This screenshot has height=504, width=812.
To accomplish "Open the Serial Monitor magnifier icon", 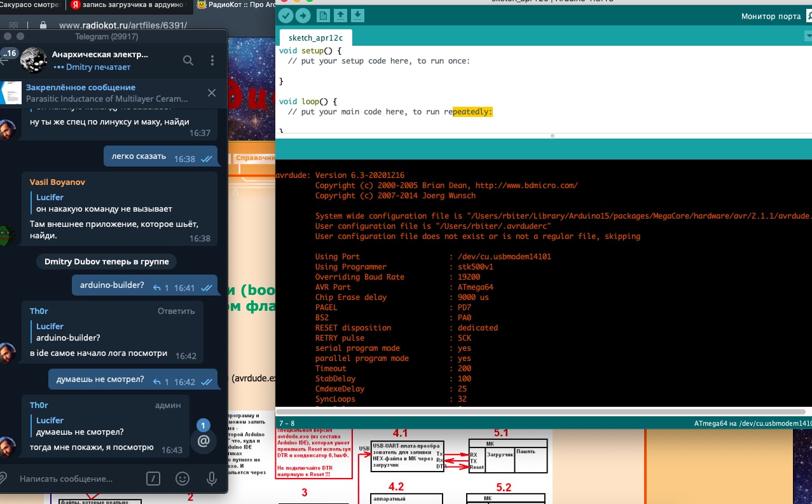I will coord(809,17).
